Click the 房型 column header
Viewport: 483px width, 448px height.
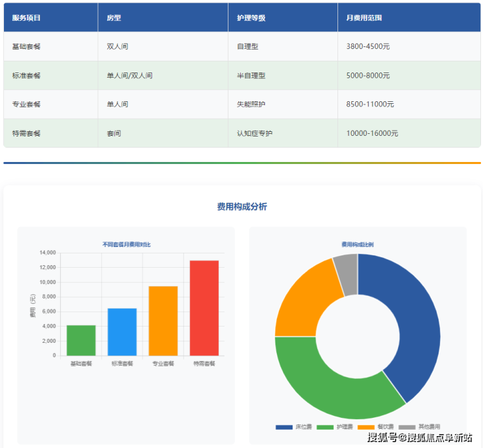pos(114,18)
